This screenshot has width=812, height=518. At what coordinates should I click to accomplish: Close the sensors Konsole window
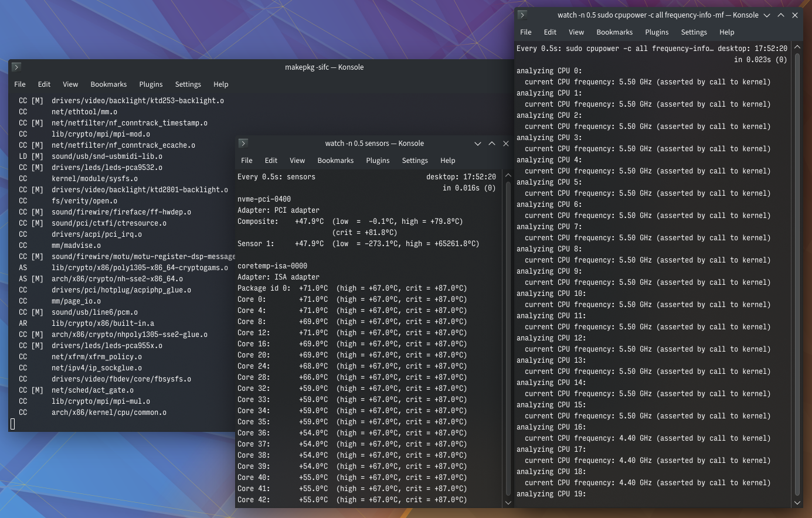point(506,144)
